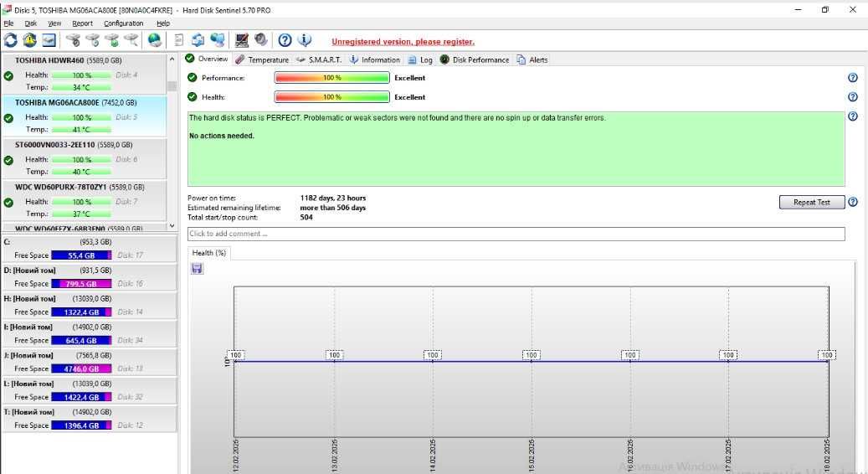Click the comment input field

pyautogui.click(x=516, y=234)
